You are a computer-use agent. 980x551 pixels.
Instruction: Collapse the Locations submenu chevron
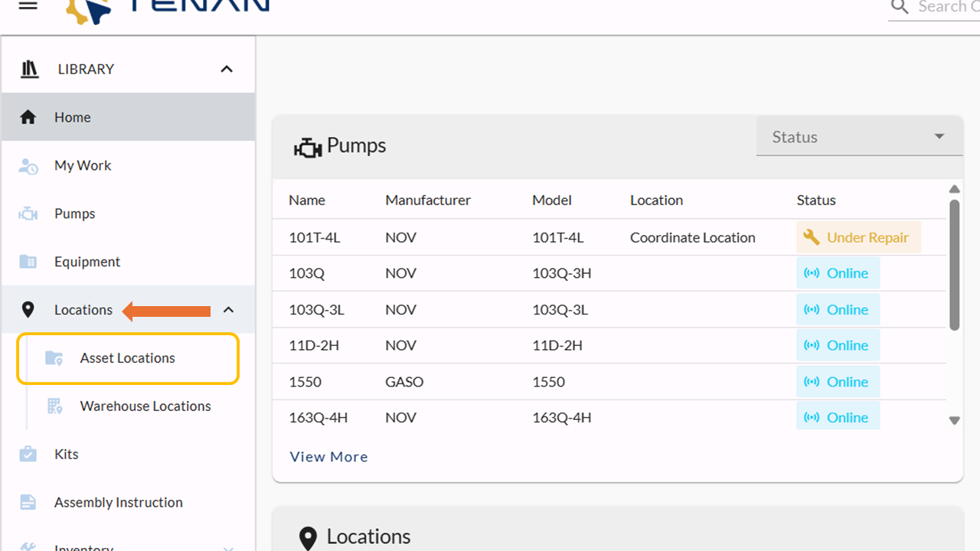228,310
